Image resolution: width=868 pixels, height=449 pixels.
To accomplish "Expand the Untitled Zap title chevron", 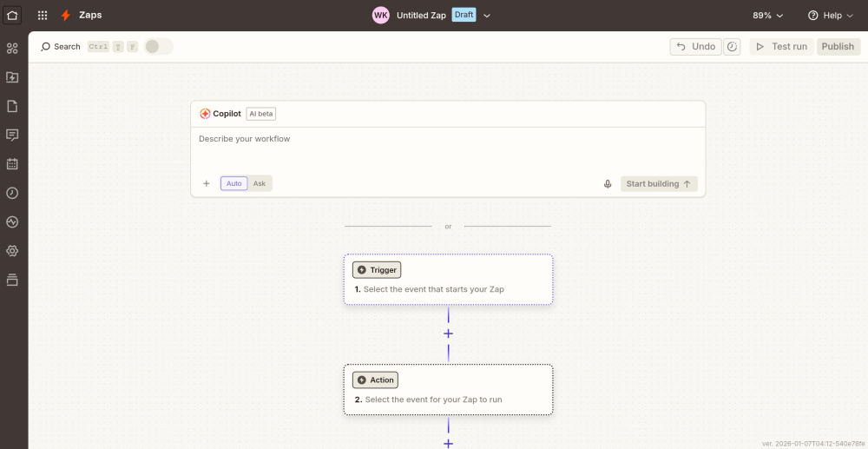I will click(487, 16).
